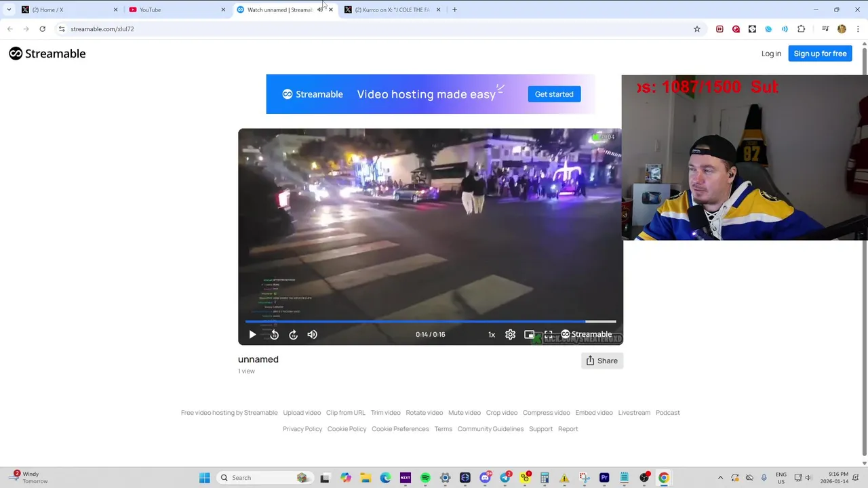Click the page vertical scrollbar
The height and width of the screenshot is (488, 868).
click(864, 251)
